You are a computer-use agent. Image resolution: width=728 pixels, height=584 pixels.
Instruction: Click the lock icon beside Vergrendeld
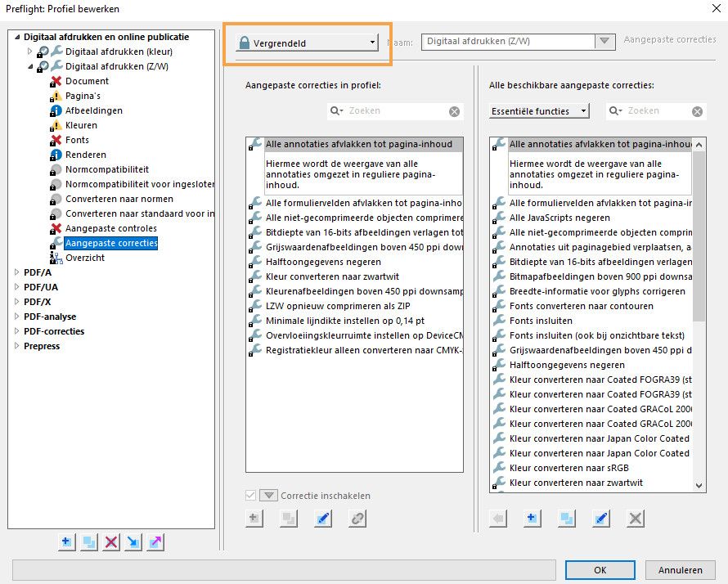[x=245, y=43]
